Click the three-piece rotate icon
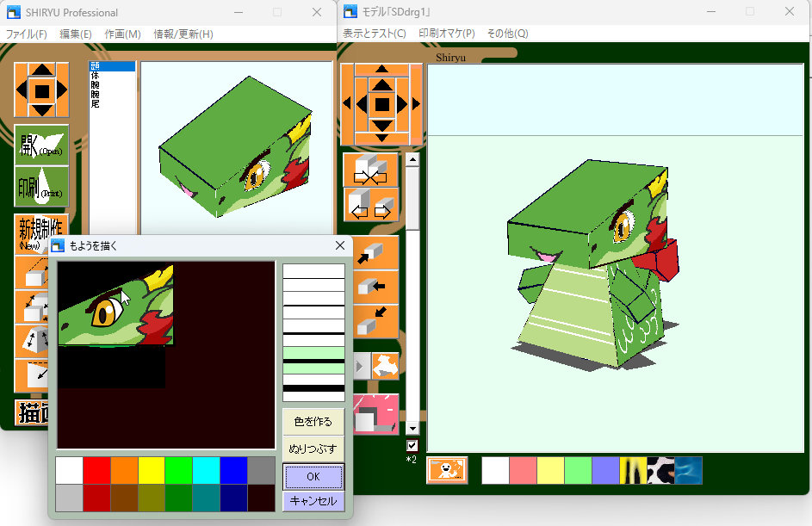The height and width of the screenshot is (526, 812). pyautogui.click(x=384, y=366)
